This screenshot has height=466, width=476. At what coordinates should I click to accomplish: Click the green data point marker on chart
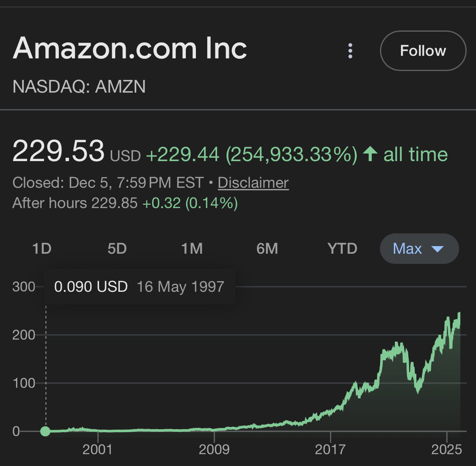point(45,431)
